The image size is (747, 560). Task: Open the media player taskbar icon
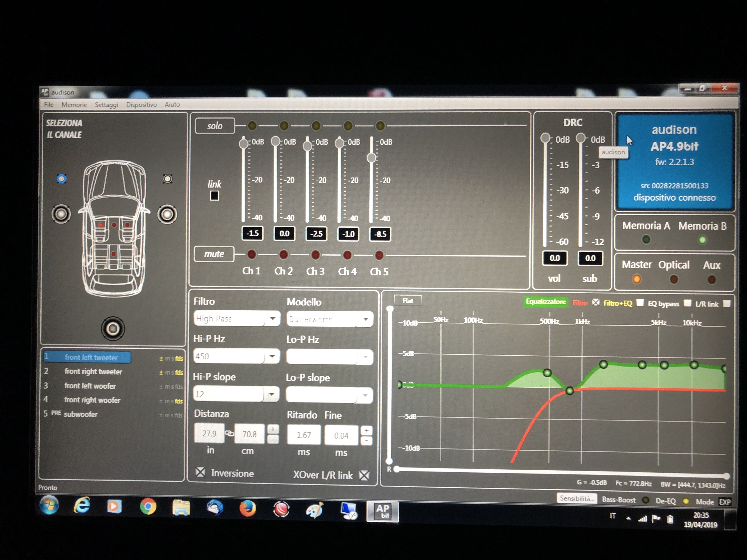[x=114, y=506]
